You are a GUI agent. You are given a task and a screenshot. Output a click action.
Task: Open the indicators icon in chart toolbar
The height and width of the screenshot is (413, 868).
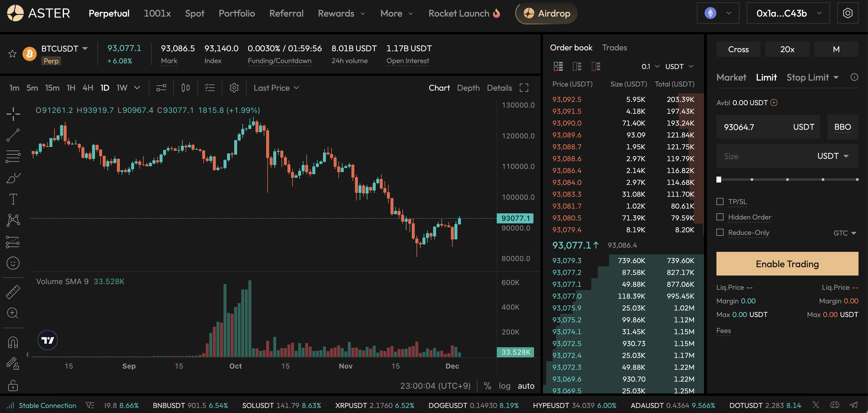point(161,88)
